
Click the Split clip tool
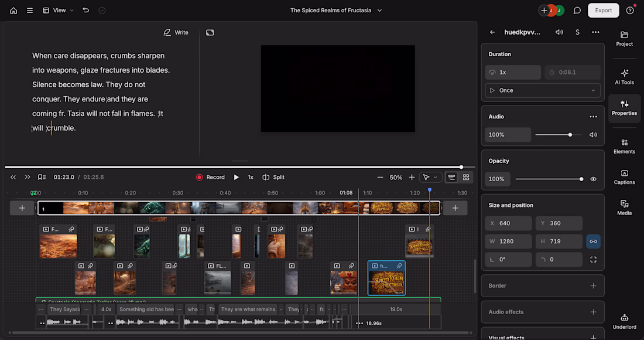(273, 177)
